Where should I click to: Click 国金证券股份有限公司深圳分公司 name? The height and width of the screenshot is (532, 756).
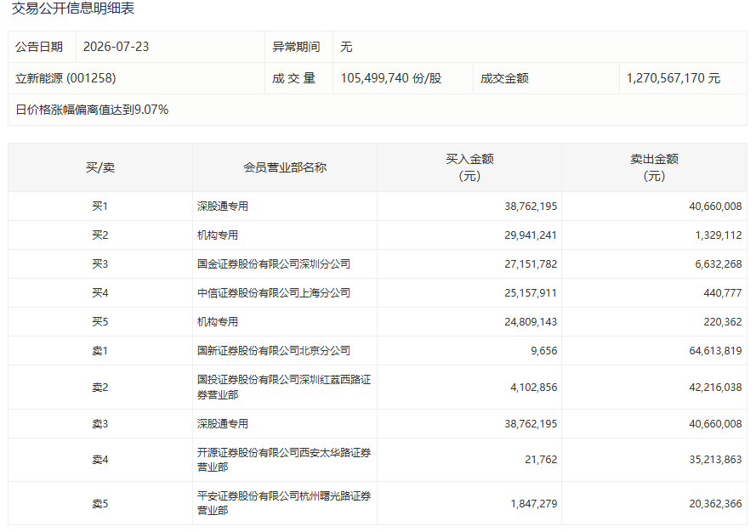(273, 264)
